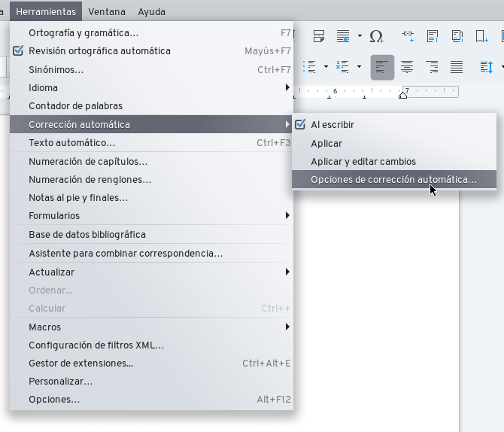The height and width of the screenshot is (432, 504).
Task: Select Contador de palabras
Action: (151, 106)
